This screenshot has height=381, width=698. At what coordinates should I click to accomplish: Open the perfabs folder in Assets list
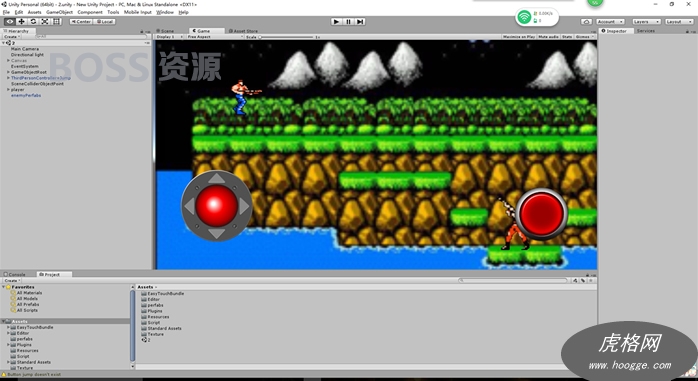coord(152,305)
